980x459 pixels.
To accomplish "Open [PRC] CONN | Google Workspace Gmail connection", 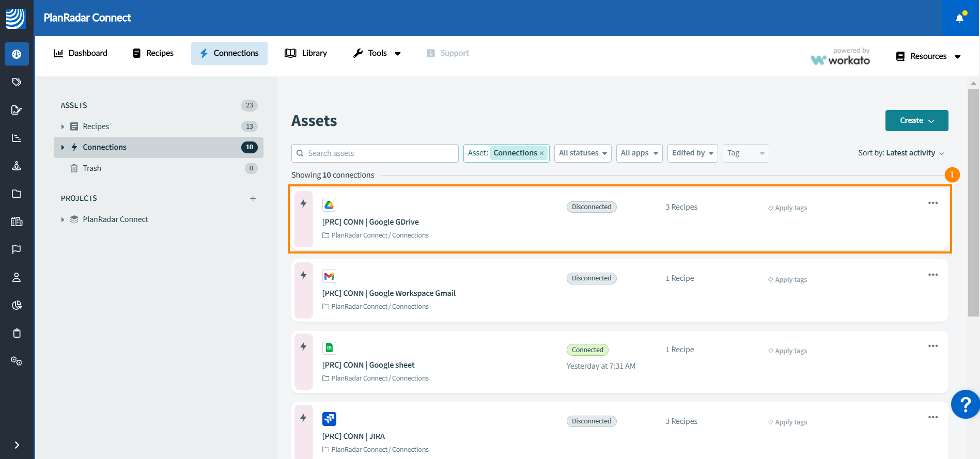I will tap(389, 293).
